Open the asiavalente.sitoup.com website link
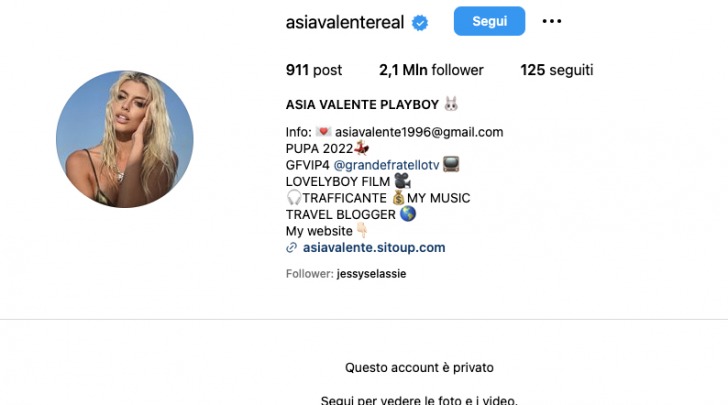Image resolution: width=728 pixels, height=405 pixels. click(x=374, y=248)
